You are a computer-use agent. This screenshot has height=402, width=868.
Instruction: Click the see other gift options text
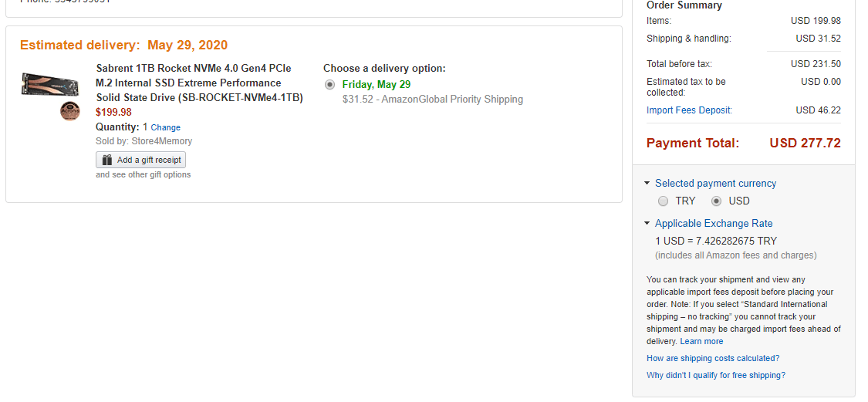pos(144,175)
